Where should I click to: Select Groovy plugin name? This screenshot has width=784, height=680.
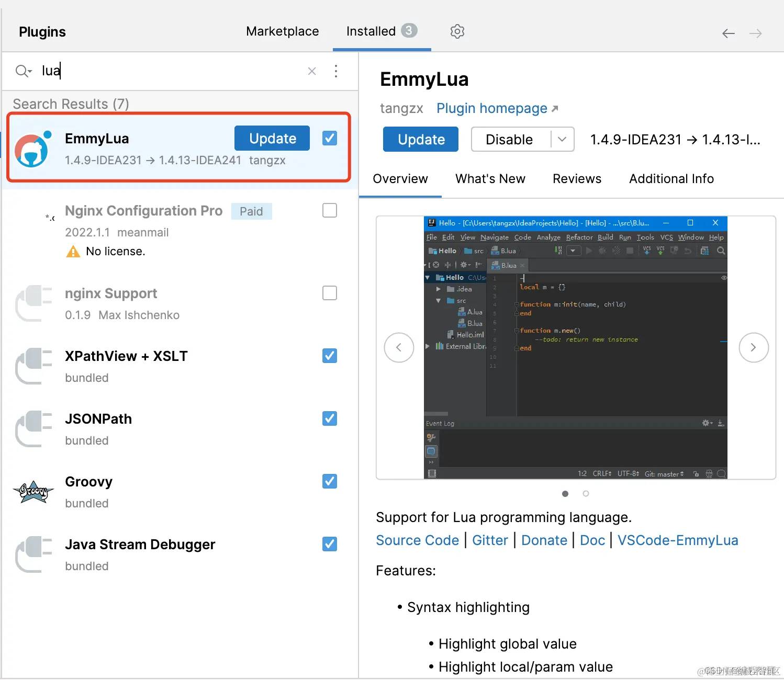coord(89,482)
